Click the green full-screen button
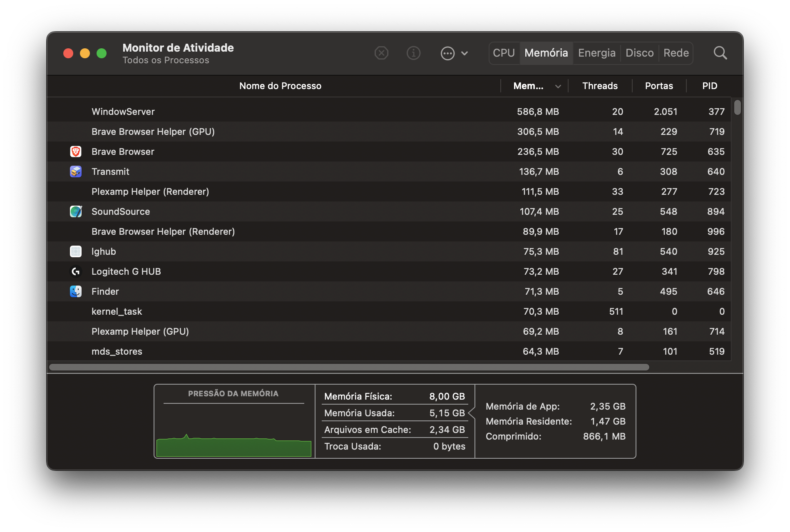Screen dimensions: 790x532 tap(102, 53)
